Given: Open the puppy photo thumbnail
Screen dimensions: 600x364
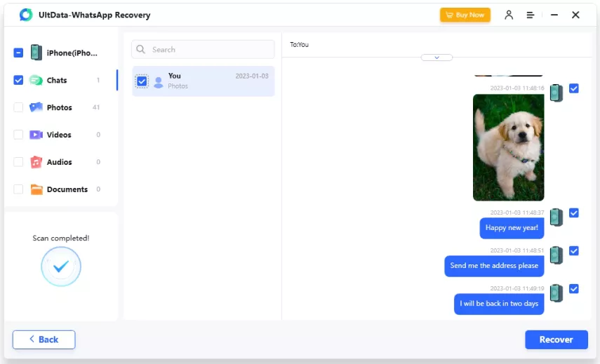Looking at the screenshot, I should click(x=508, y=147).
